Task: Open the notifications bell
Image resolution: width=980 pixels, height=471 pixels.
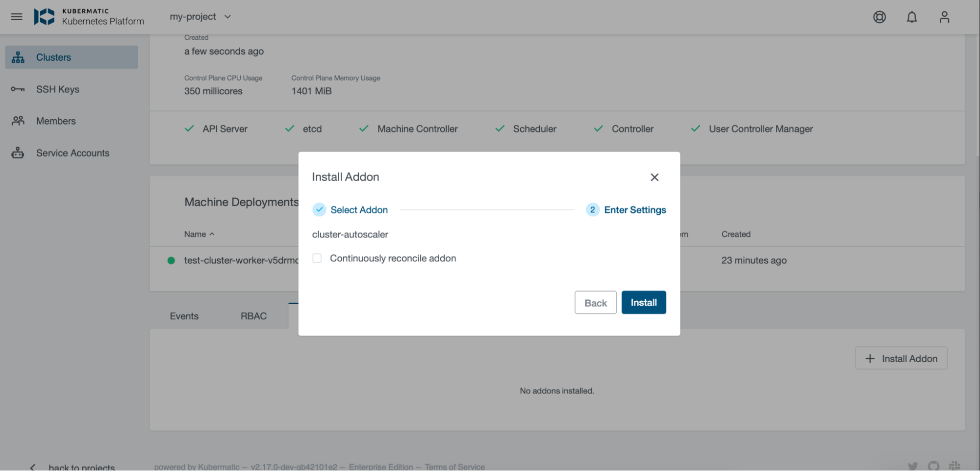Action: click(912, 17)
